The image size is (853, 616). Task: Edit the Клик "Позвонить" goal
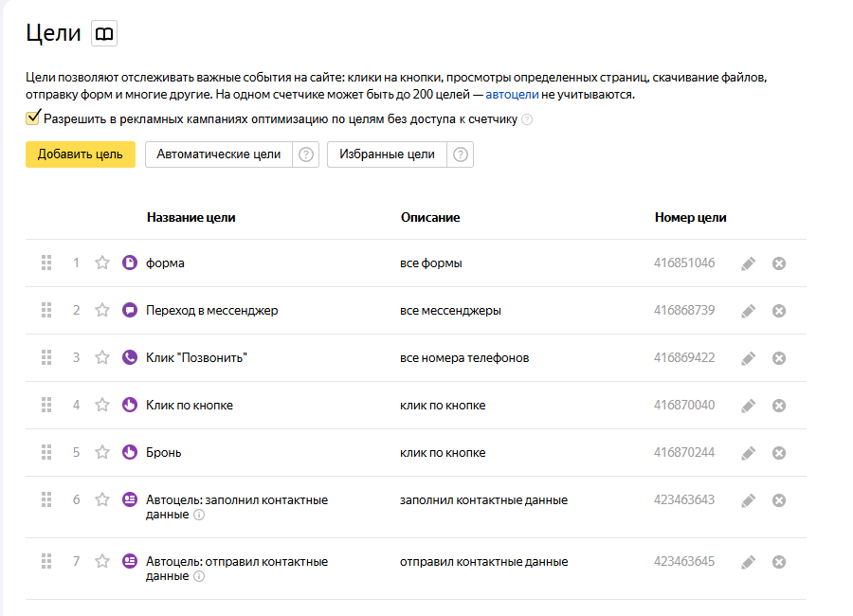click(749, 358)
